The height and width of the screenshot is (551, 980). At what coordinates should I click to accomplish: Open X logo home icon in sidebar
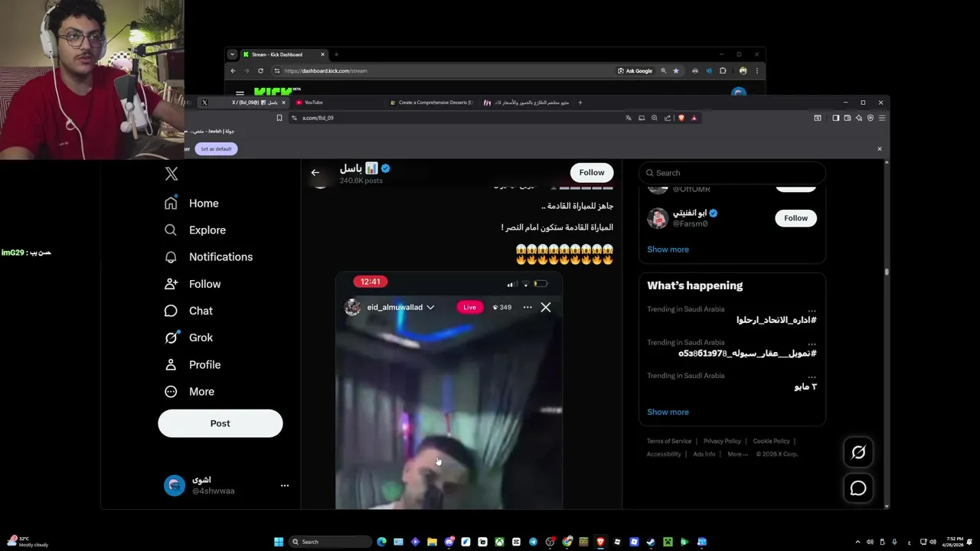pos(171,174)
